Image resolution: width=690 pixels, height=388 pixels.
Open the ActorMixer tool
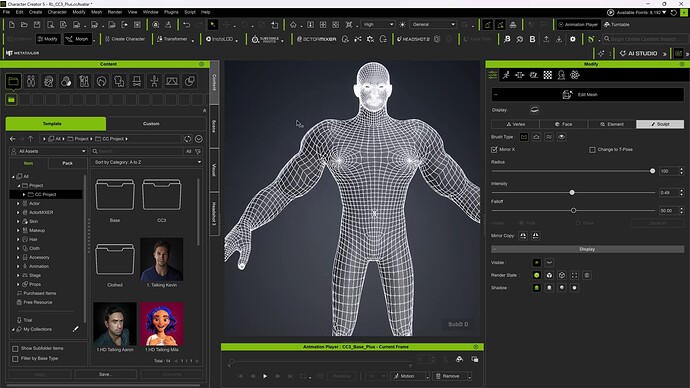(x=316, y=39)
